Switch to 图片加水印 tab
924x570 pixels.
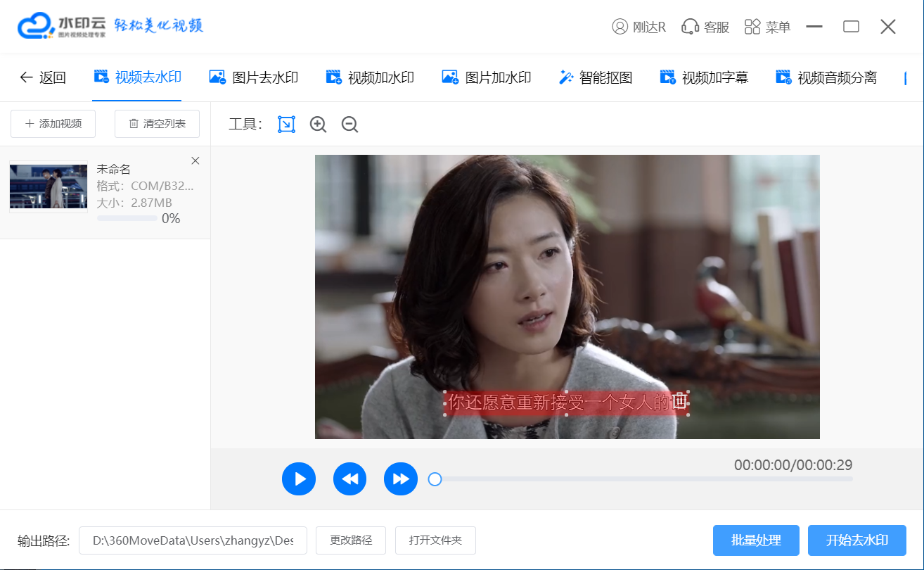click(486, 77)
